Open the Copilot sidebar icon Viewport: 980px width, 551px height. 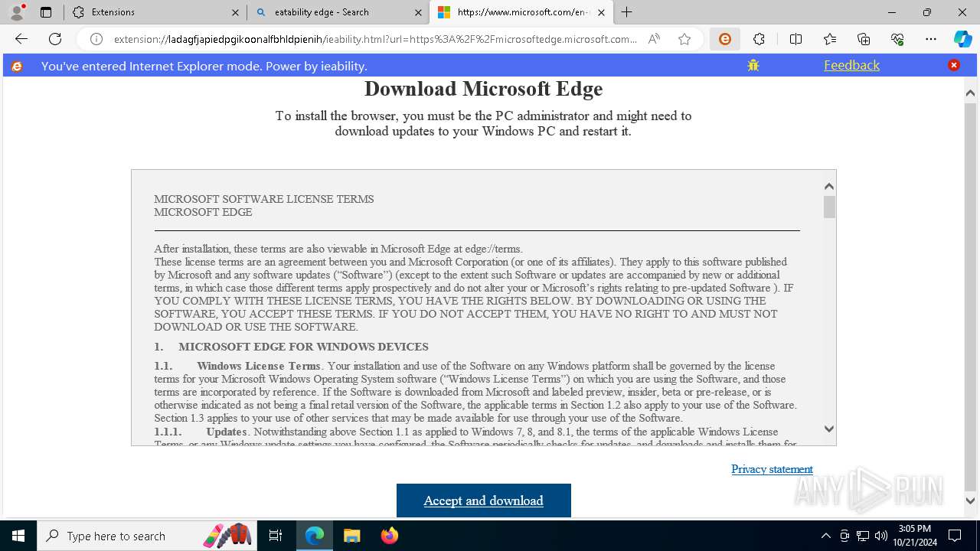[962, 39]
